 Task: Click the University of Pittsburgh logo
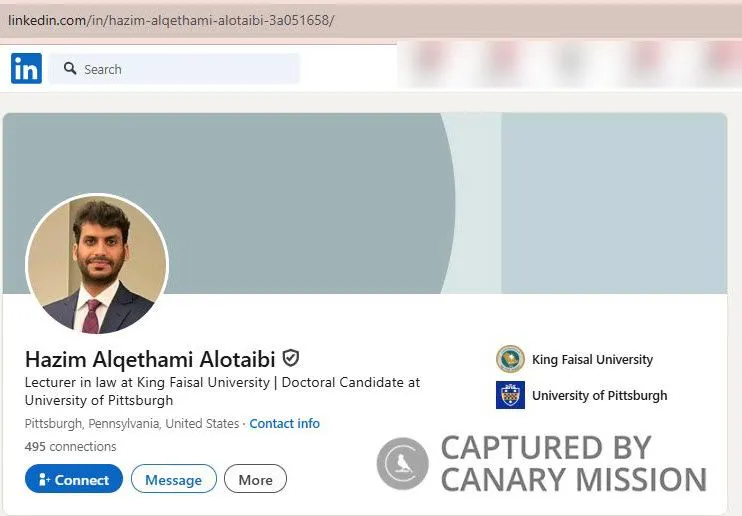[510, 395]
